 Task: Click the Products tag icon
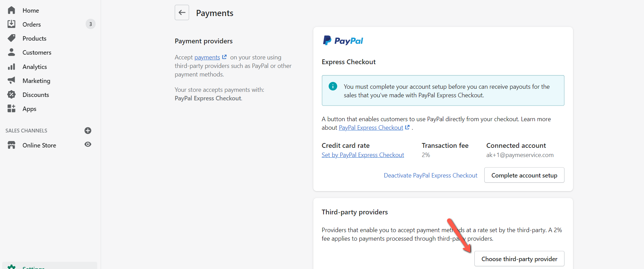pos(12,38)
